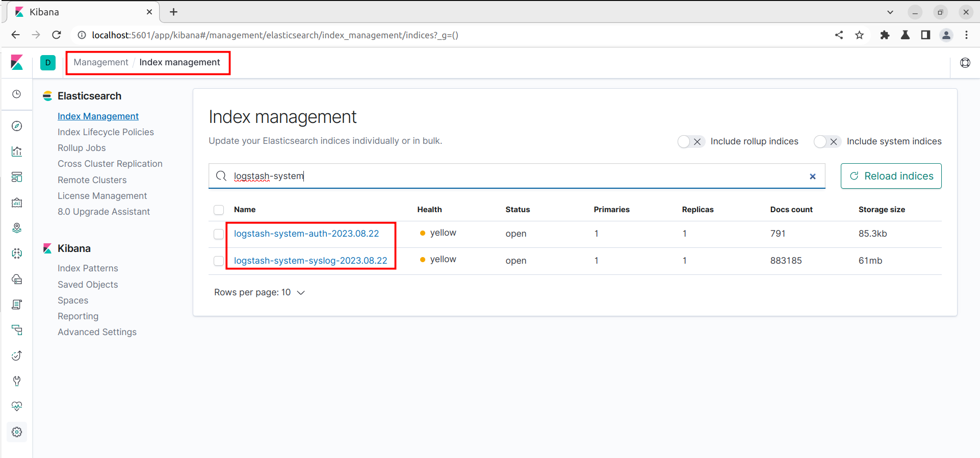980x458 pixels.
Task: Sort by Storage size column header
Action: [882, 210]
